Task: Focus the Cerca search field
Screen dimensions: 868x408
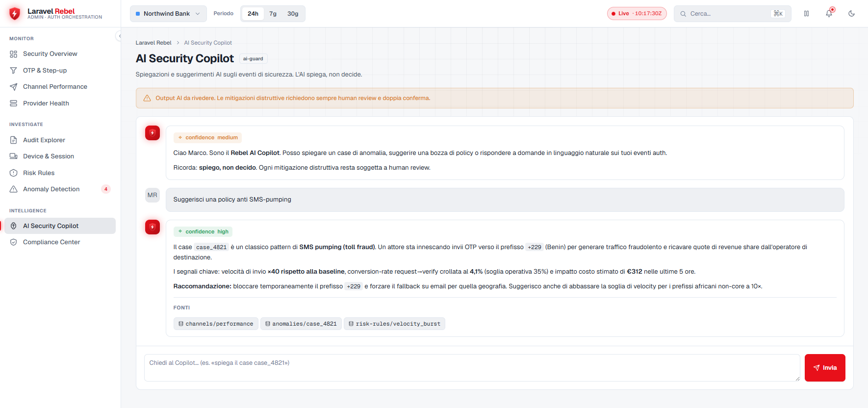Action: pyautogui.click(x=732, y=14)
